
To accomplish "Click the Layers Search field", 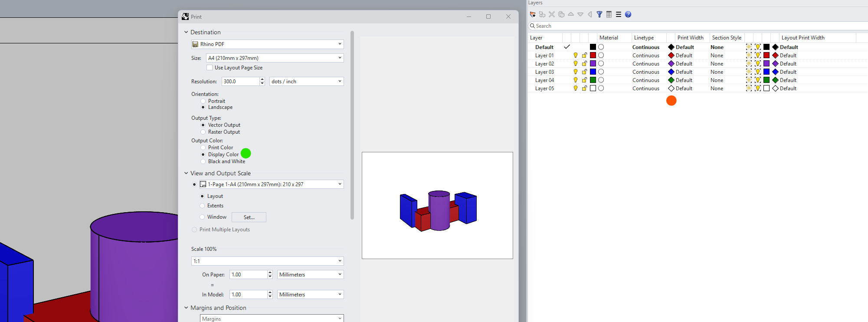I will (698, 26).
